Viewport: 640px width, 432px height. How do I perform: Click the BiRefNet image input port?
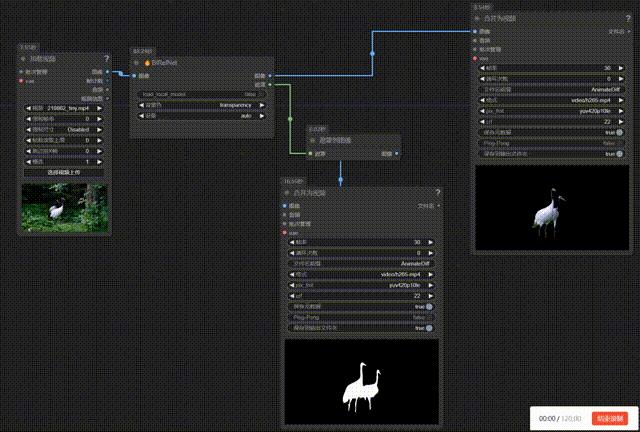[134, 76]
